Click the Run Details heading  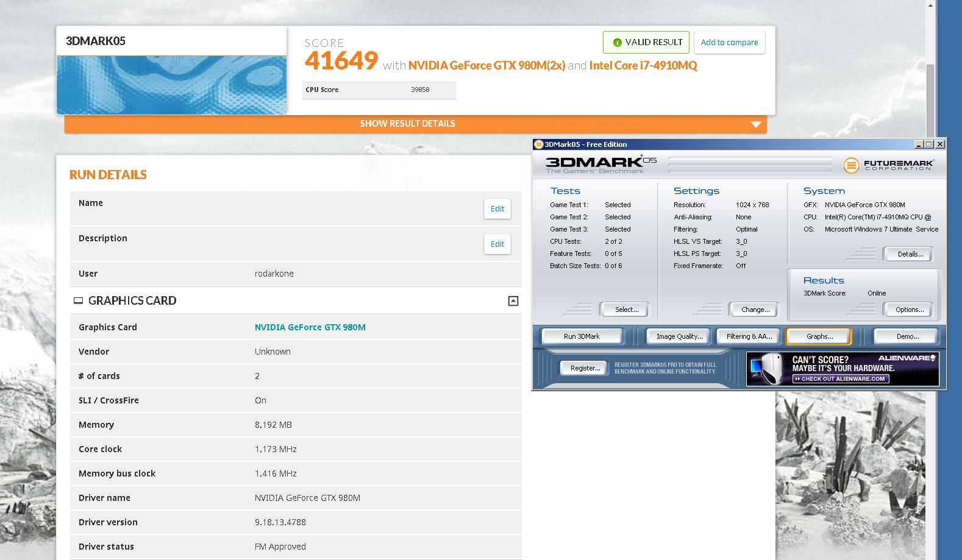[x=108, y=175]
